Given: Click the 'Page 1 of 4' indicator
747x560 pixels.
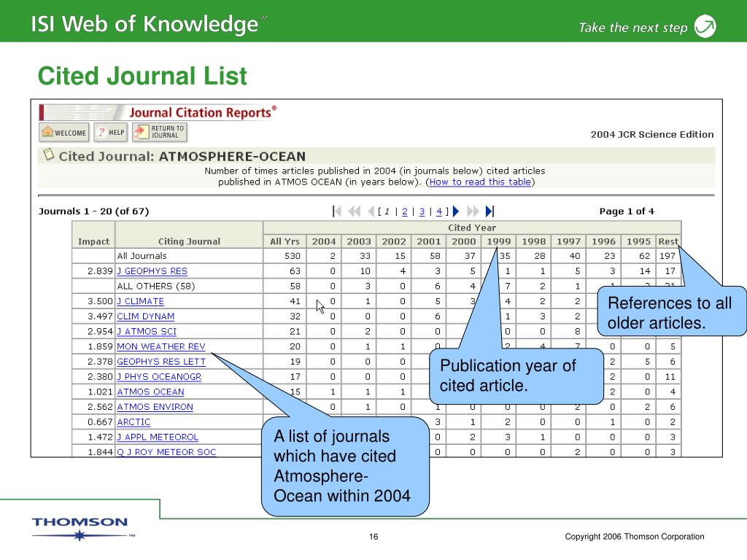Looking at the screenshot, I should pyautogui.click(x=627, y=211).
